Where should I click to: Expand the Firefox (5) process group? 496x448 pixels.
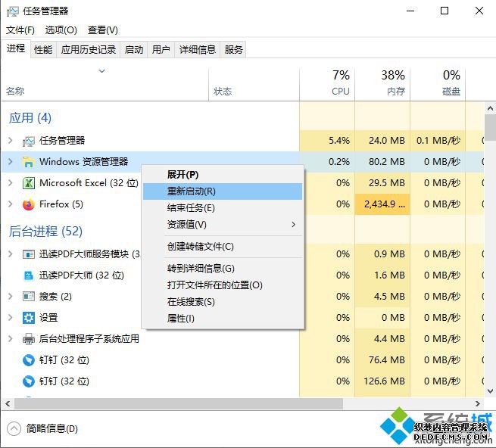coord(10,204)
